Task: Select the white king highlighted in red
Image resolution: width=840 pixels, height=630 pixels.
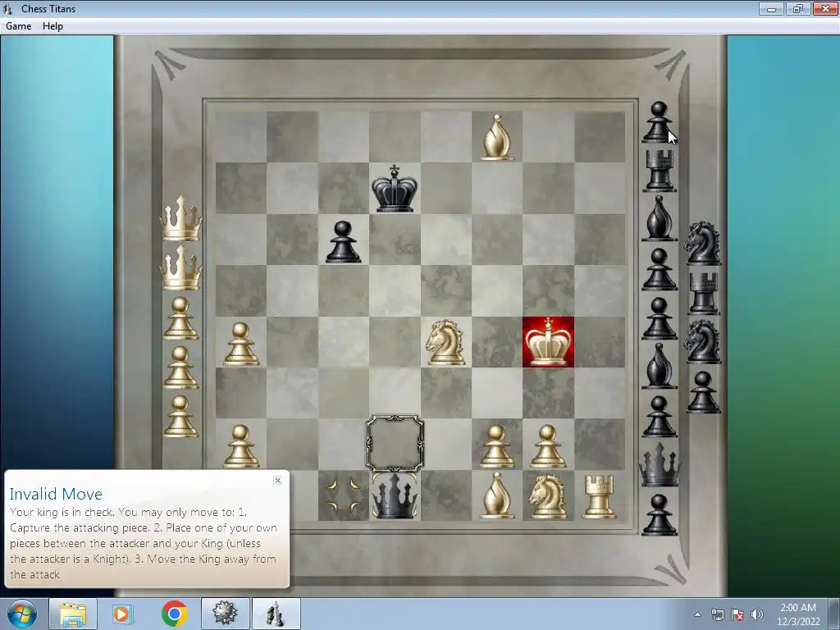Action: tap(548, 342)
